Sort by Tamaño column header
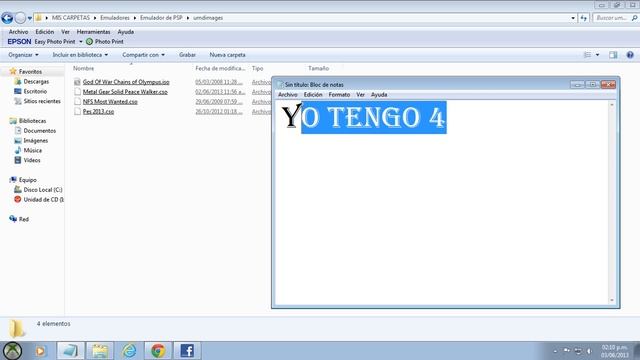The image size is (640, 360). click(x=318, y=69)
